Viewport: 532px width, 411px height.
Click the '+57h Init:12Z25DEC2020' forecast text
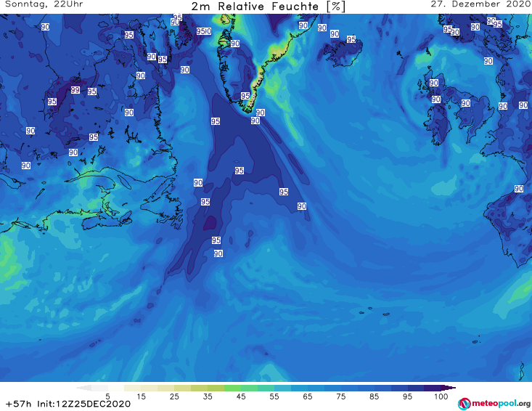point(67,404)
